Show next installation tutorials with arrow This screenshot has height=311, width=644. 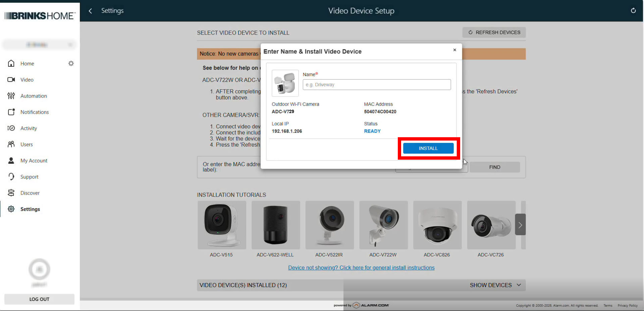(520, 225)
